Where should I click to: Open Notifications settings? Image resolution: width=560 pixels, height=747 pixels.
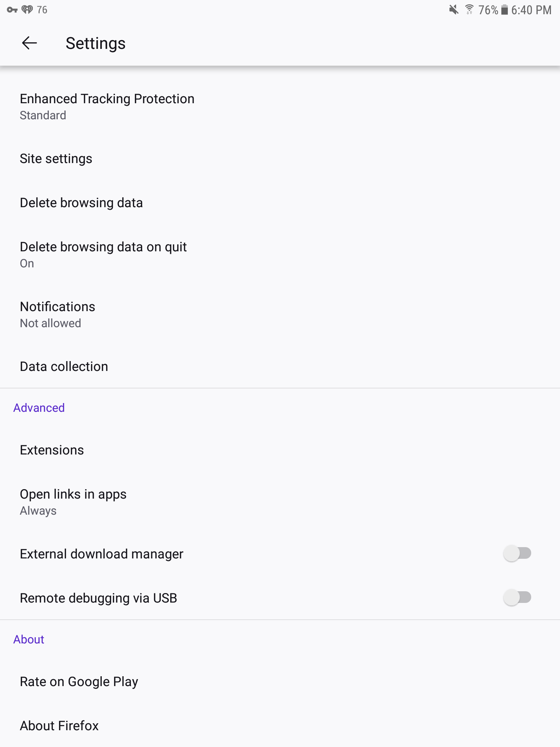coord(58,314)
